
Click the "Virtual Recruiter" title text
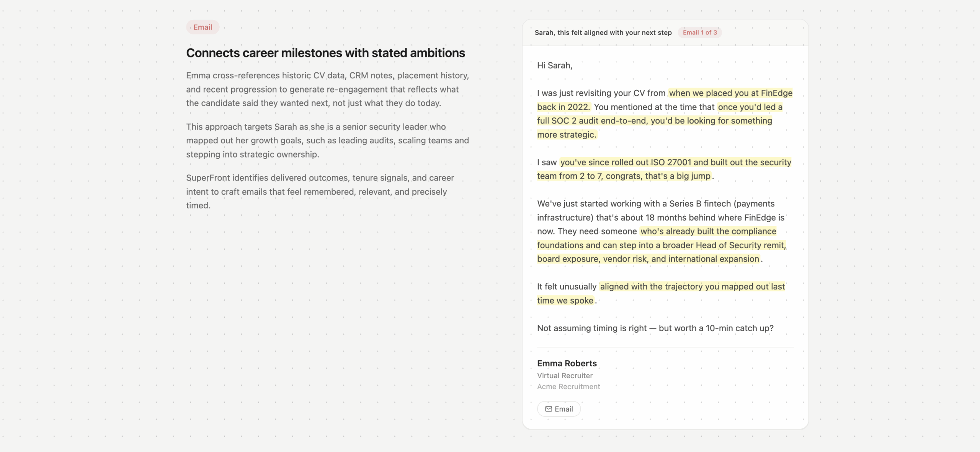coord(565,376)
